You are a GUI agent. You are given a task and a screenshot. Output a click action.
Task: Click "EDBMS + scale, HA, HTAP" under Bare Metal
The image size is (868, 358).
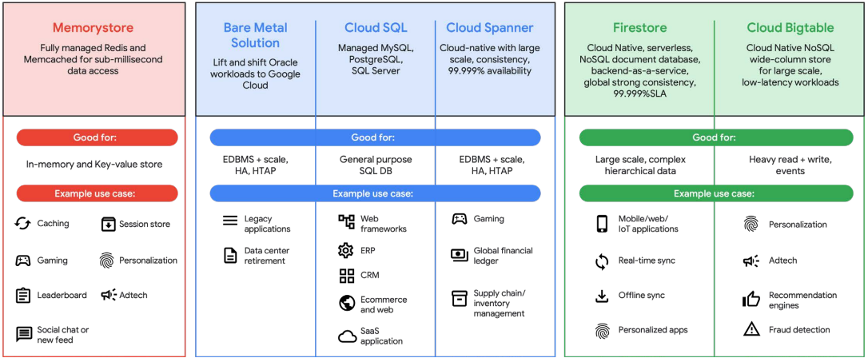tap(255, 165)
